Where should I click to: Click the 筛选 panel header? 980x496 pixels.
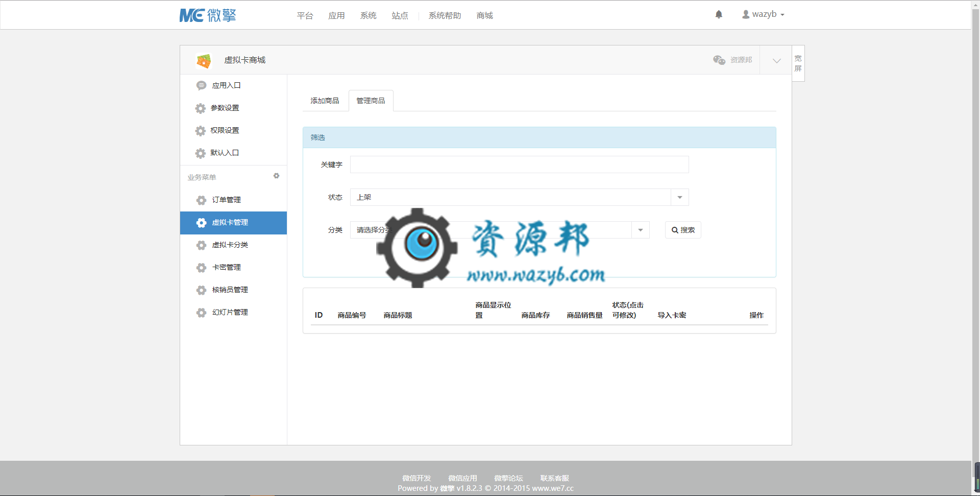[x=539, y=137]
